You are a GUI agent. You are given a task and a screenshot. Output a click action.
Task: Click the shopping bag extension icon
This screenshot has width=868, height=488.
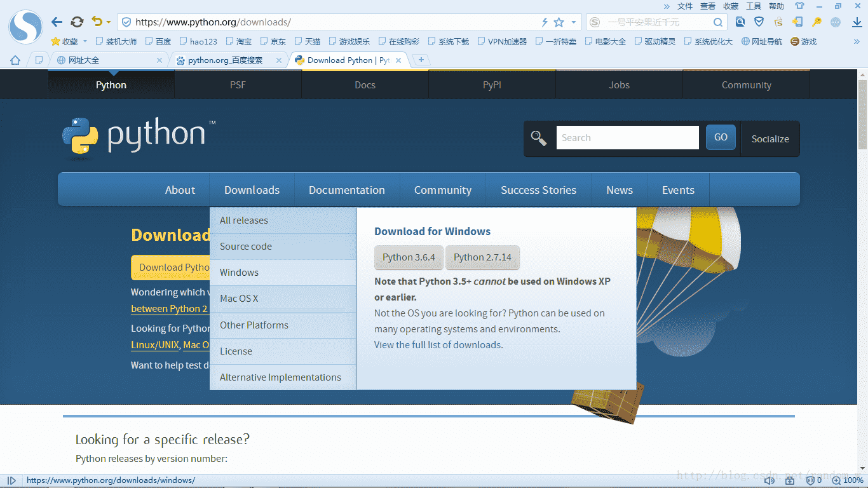tap(778, 22)
